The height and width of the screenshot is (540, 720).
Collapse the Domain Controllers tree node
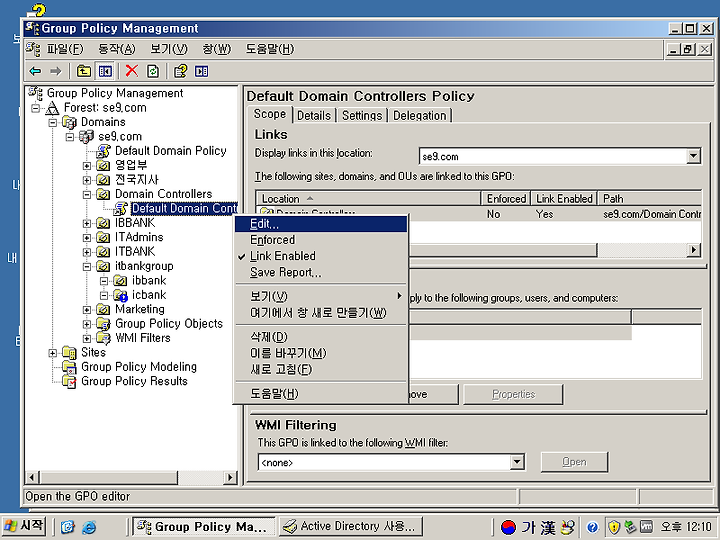coord(87,195)
